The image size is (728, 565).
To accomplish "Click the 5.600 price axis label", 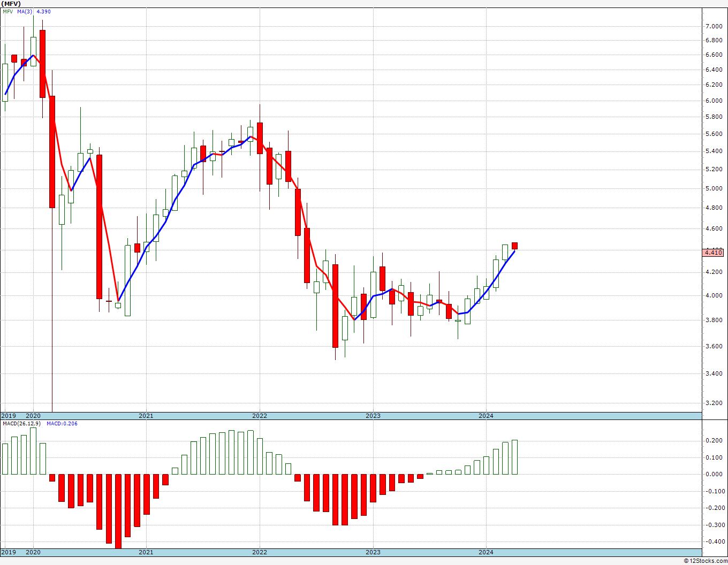I will [x=713, y=134].
